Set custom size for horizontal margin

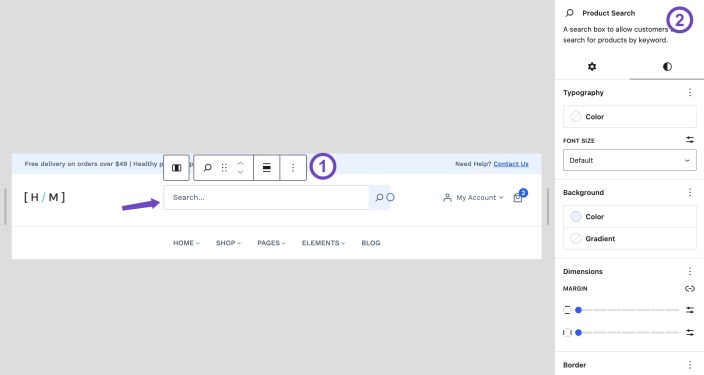(690, 332)
